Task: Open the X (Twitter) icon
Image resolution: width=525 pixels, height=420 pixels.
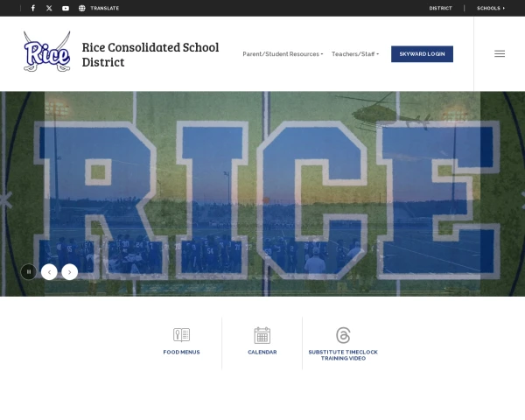Action: (49, 8)
